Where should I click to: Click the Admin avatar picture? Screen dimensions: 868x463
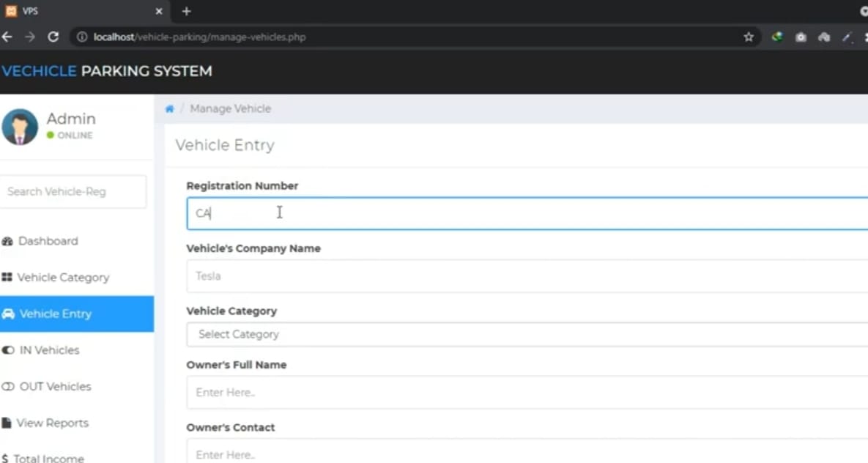(20, 127)
